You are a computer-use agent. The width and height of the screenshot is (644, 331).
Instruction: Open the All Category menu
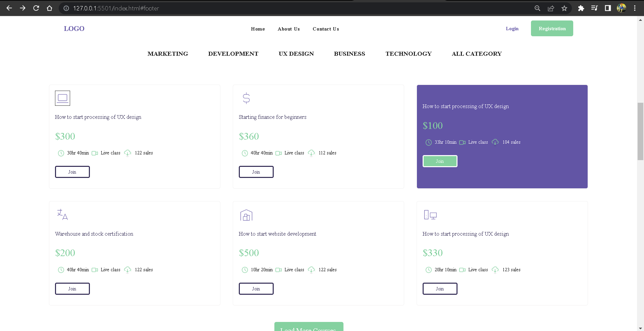click(x=477, y=54)
